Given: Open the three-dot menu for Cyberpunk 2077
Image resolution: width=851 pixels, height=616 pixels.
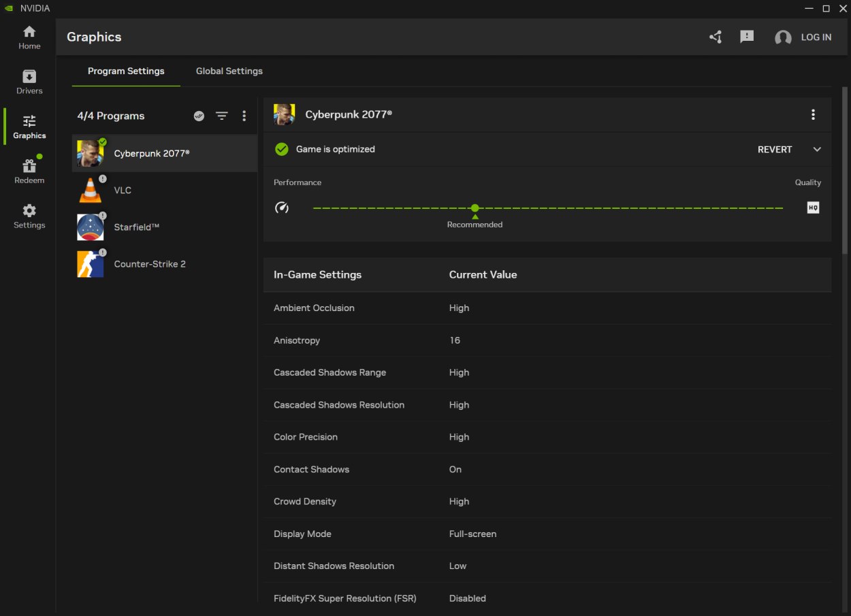Looking at the screenshot, I should [814, 114].
